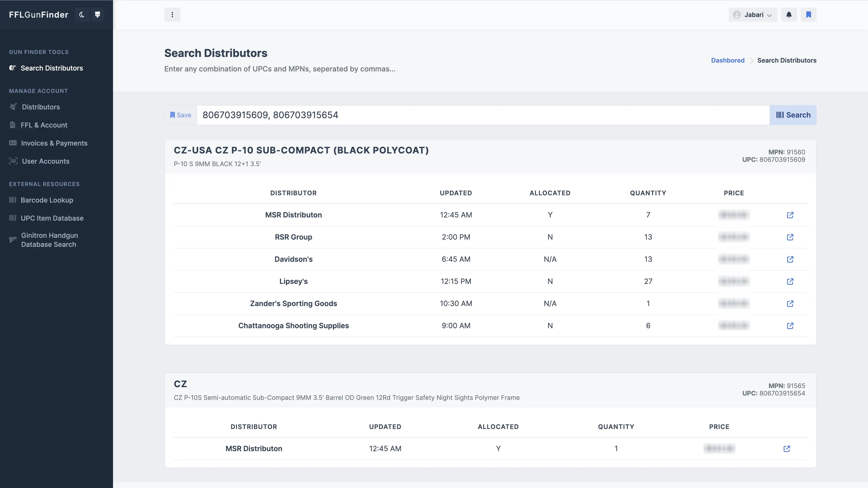Image resolution: width=868 pixels, height=488 pixels.
Task: Open MSR Distributon external link icon
Action: [790, 215]
